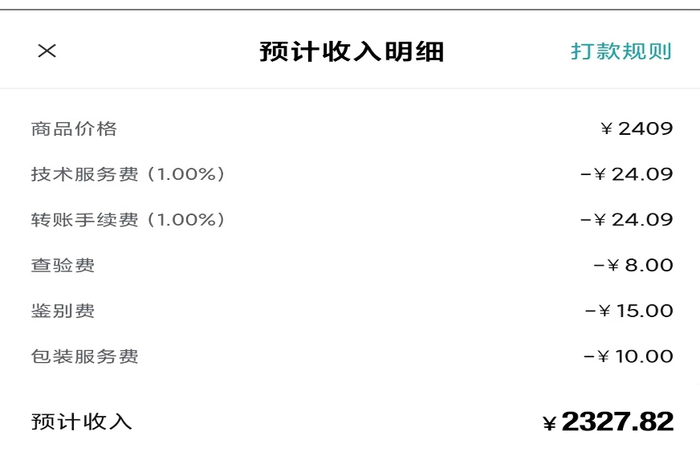Image resolution: width=700 pixels, height=456 pixels.
Task: Tap the -¥8.00 inspection fee amount
Action: [633, 265]
